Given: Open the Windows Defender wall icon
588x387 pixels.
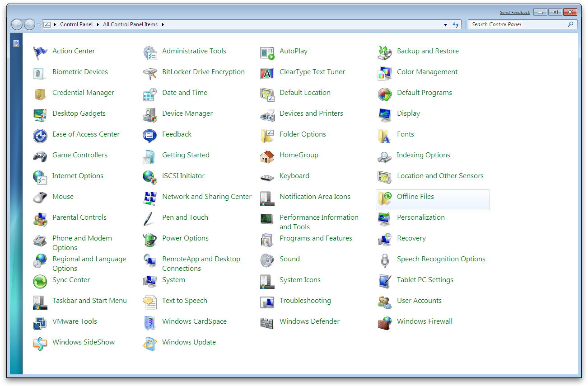Looking at the screenshot, I should pyautogui.click(x=267, y=322).
